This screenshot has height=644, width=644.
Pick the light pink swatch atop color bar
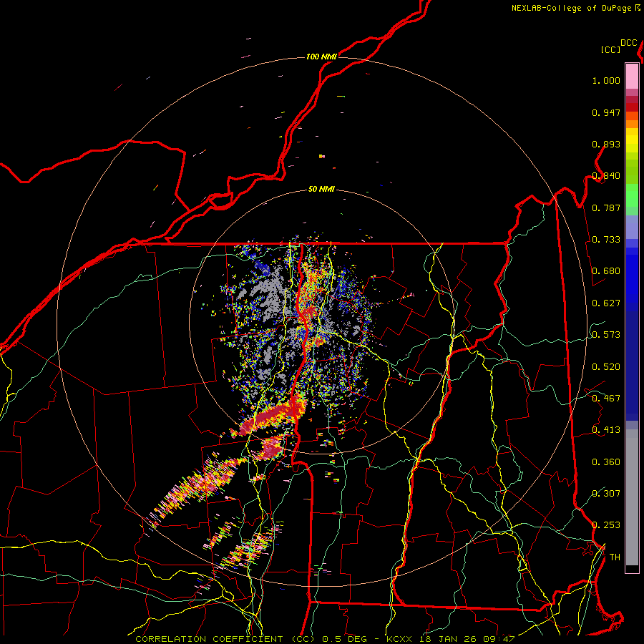[632, 76]
